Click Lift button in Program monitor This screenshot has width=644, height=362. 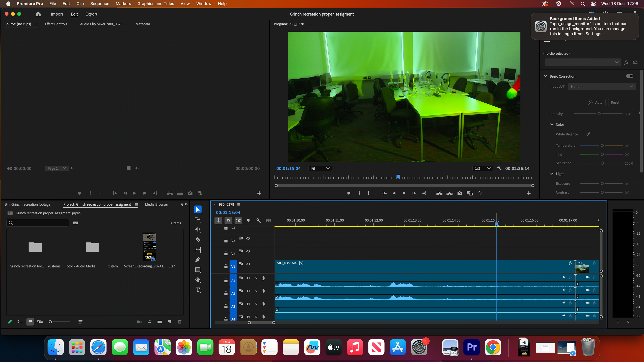pos(439,193)
